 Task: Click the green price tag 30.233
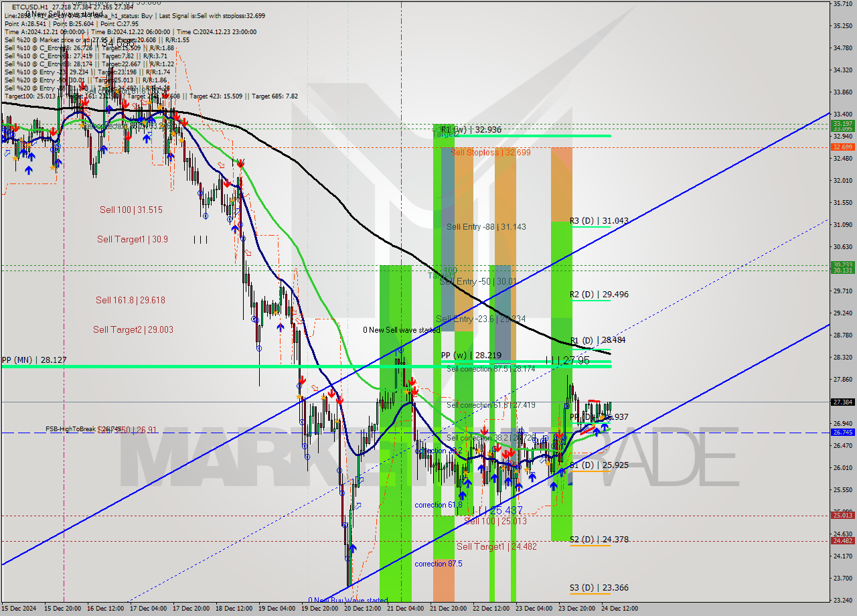tap(842, 265)
